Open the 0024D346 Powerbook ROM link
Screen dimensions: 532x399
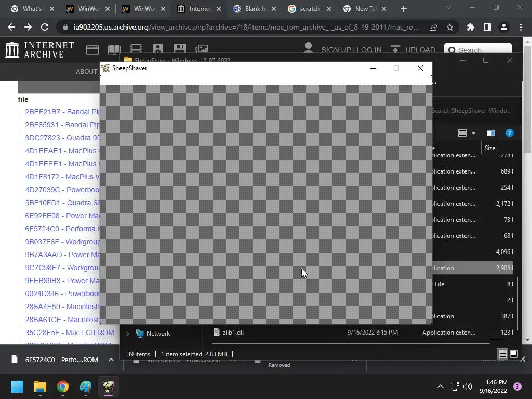(x=62, y=294)
